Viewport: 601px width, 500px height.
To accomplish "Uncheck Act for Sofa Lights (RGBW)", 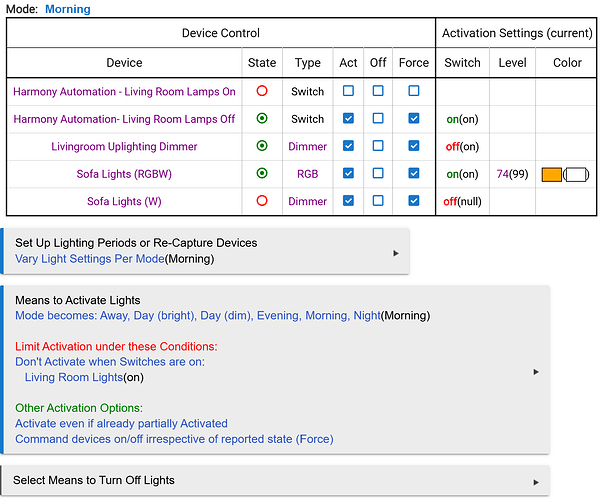I will [x=348, y=173].
